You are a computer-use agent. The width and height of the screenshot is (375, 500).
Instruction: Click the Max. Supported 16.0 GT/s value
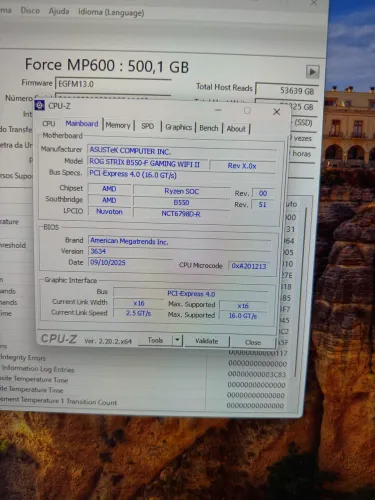[x=243, y=315]
